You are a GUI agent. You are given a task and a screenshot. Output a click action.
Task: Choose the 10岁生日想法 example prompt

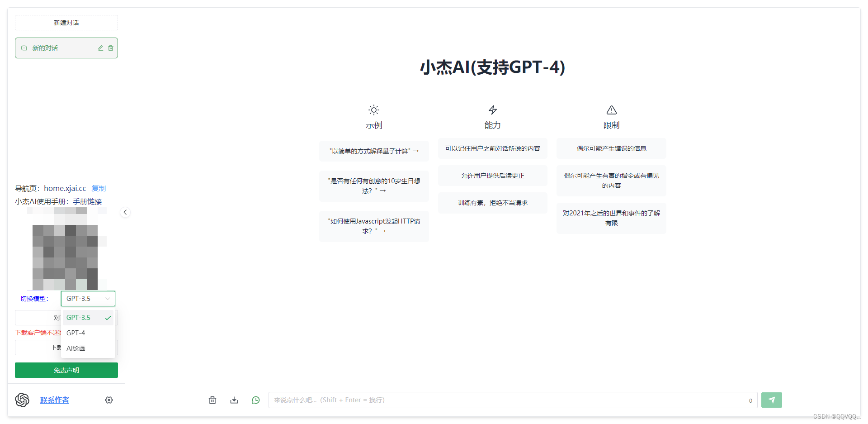point(374,186)
